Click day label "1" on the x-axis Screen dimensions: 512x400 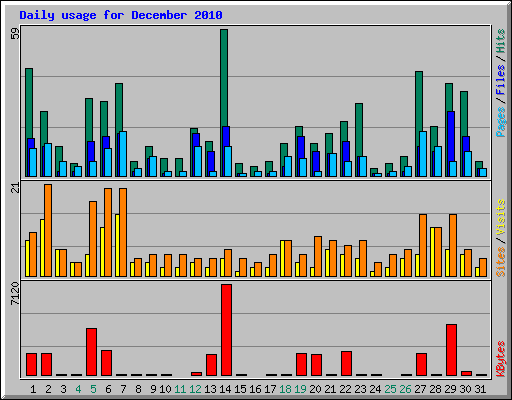[33, 389]
